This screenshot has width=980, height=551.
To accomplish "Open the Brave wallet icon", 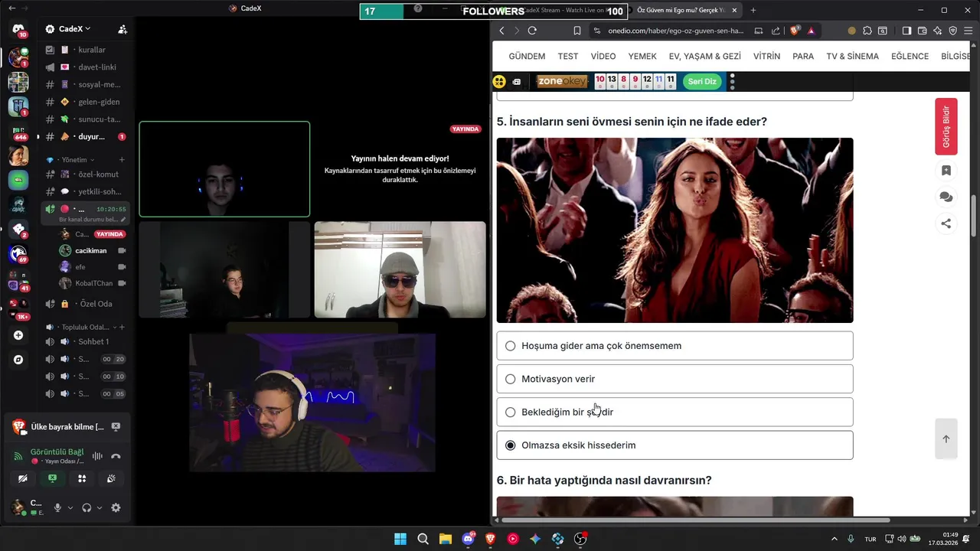I will [x=922, y=31].
